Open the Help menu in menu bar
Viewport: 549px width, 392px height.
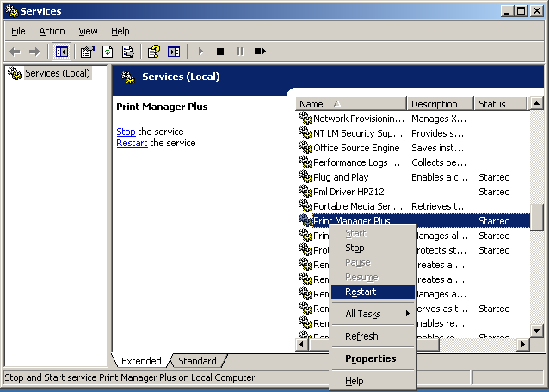(x=120, y=31)
